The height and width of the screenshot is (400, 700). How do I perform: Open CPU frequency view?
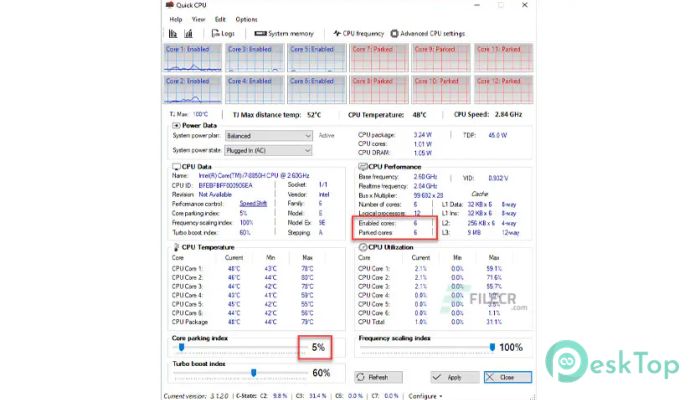coord(358,33)
